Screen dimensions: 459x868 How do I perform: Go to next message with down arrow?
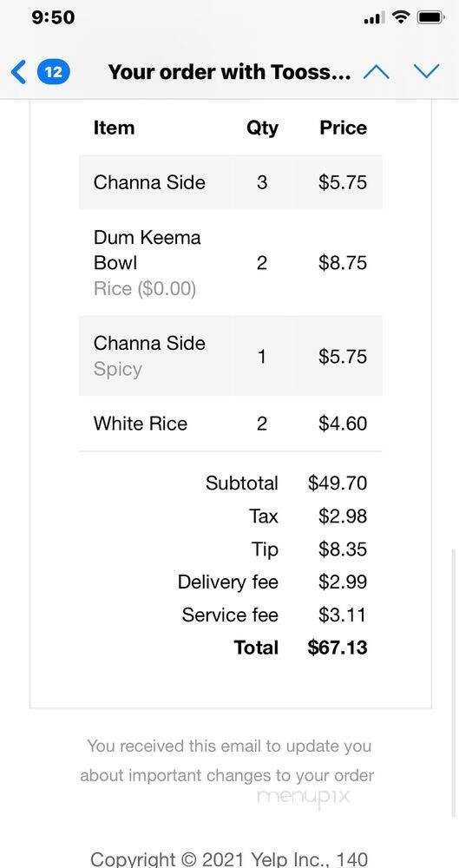tap(426, 72)
